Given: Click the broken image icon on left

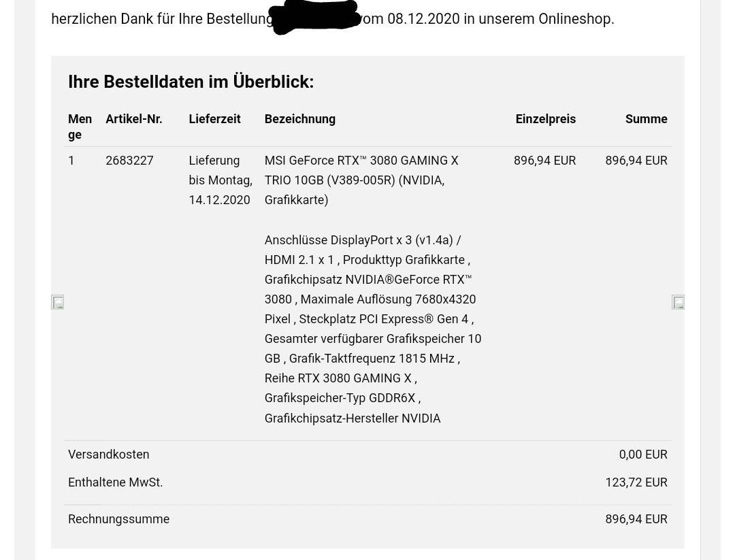Looking at the screenshot, I should pyautogui.click(x=58, y=302).
